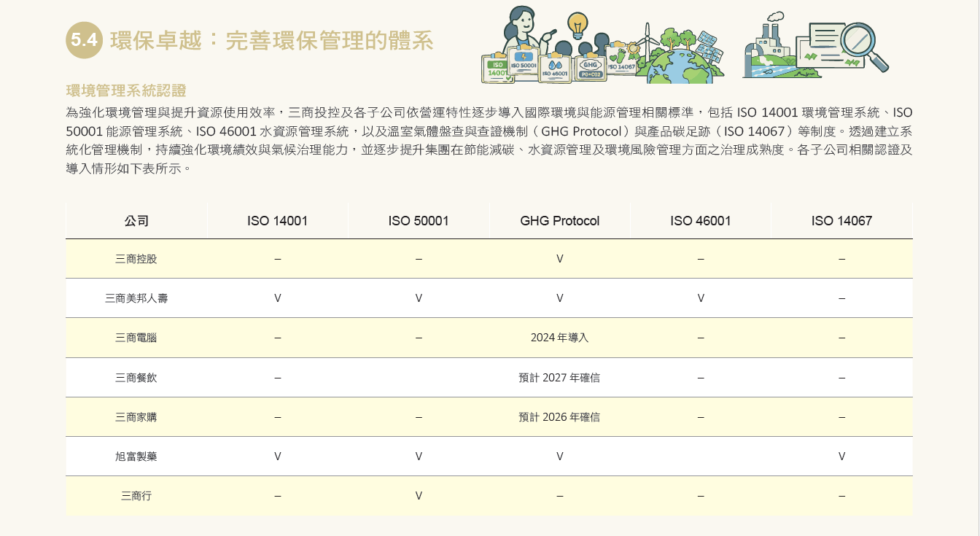Click the 預計 2026 年確信 cell
980x536 pixels.
560,417
